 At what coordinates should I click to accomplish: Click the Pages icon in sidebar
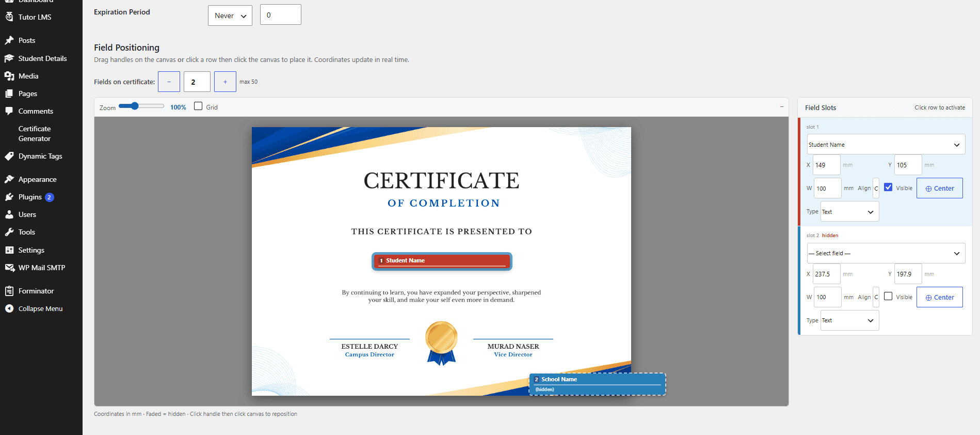click(x=9, y=94)
